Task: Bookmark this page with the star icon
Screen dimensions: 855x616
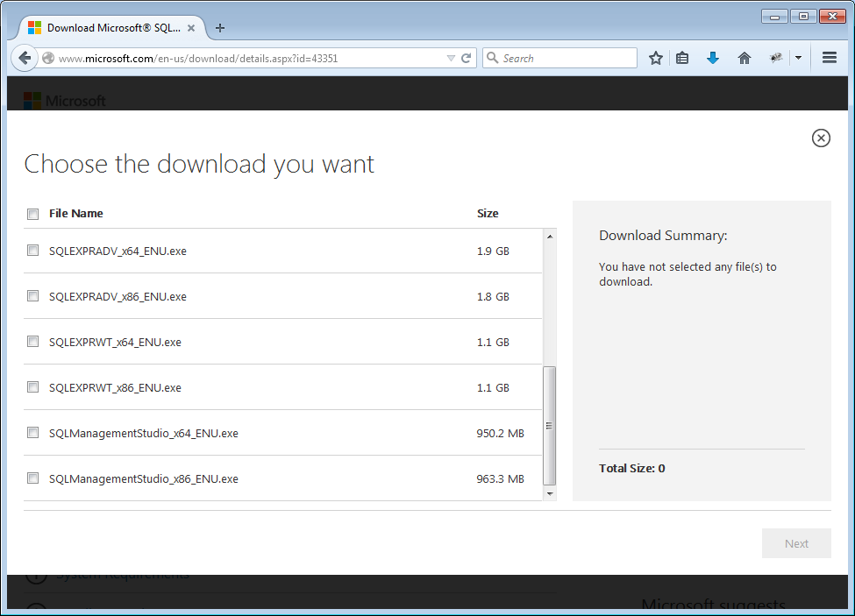Action: point(655,59)
